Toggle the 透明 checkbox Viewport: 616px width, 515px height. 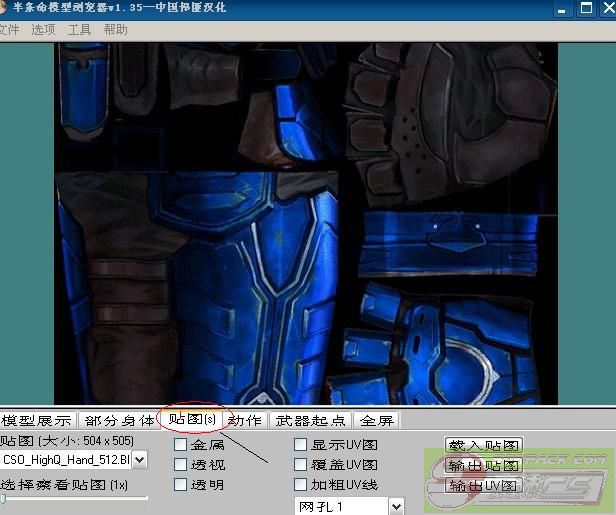pos(181,485)
